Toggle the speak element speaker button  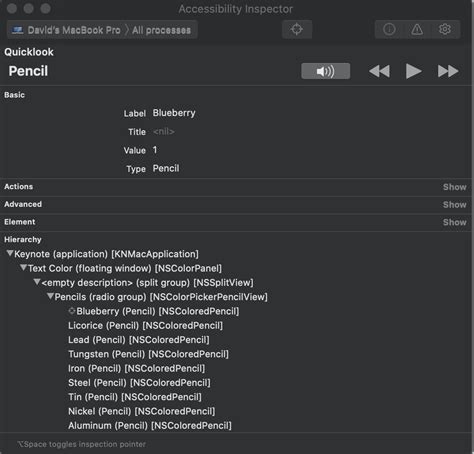325,71
